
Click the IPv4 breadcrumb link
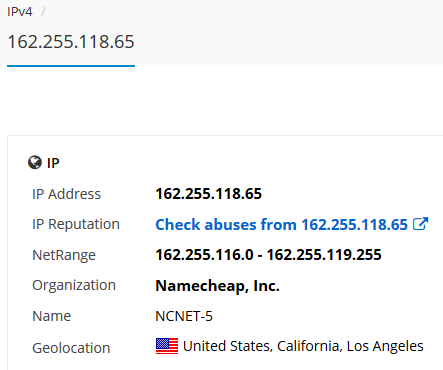(20, 12)
